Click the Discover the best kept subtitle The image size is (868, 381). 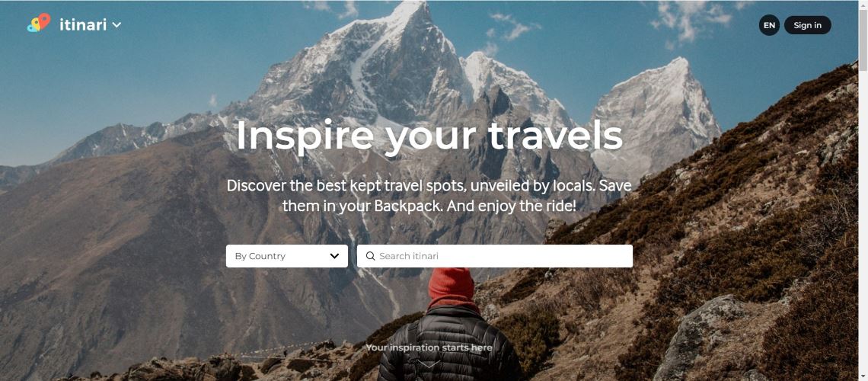(429, 196)
